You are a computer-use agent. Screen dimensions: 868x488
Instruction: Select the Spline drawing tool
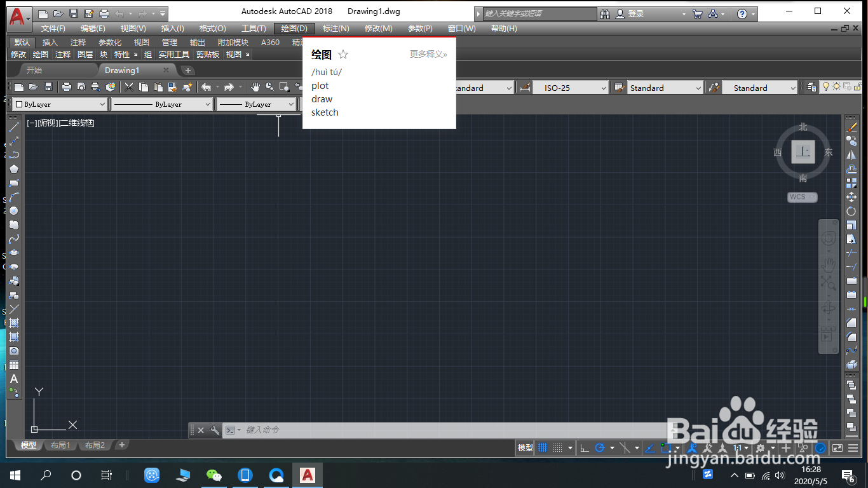(14, 239)
